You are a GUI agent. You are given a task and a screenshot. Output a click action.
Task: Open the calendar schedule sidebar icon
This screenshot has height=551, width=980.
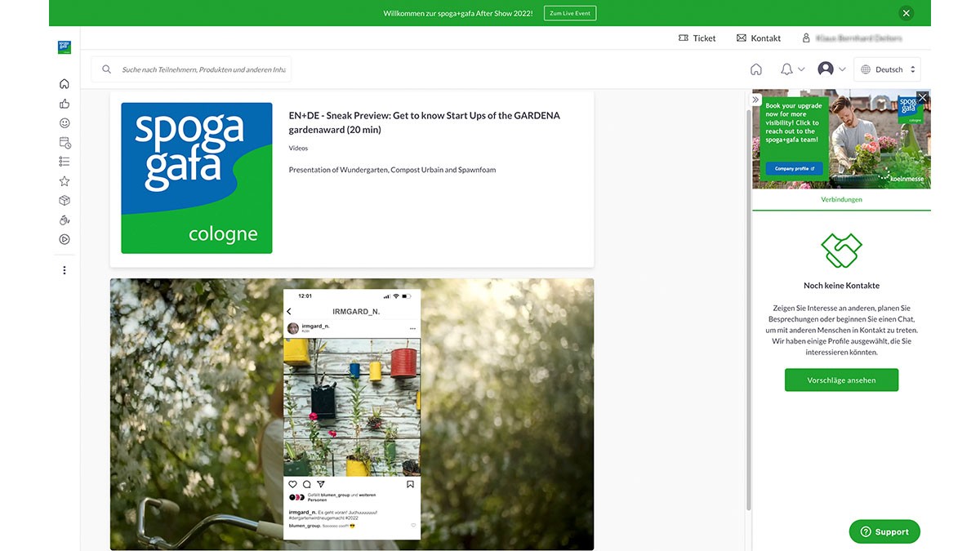[x=65, y=143]
